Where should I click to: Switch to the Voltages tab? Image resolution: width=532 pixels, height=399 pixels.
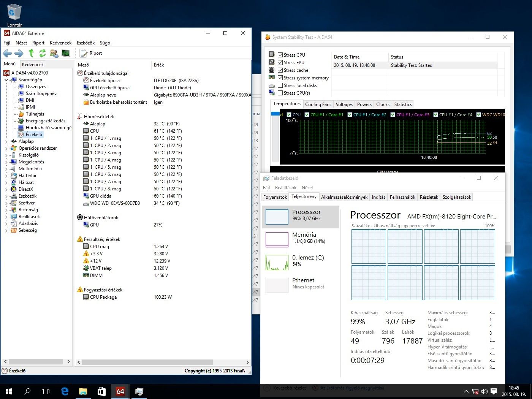pos(344,104)
